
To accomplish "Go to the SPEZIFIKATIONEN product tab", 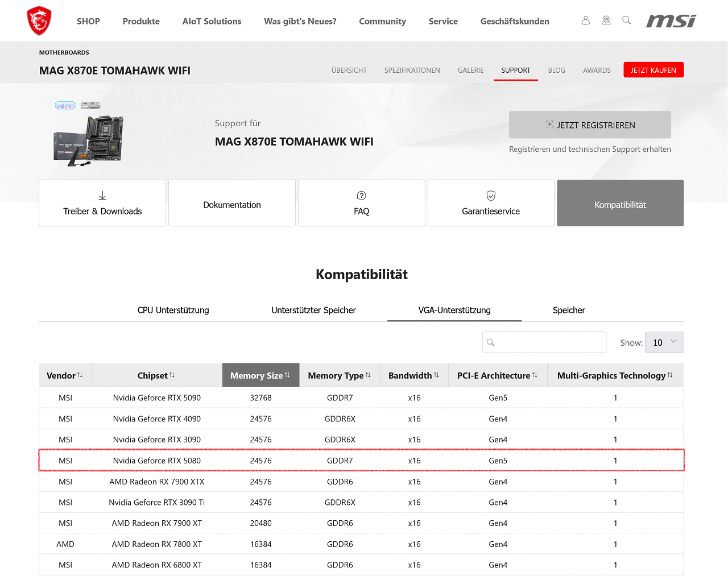I will [x=412, y=71].
